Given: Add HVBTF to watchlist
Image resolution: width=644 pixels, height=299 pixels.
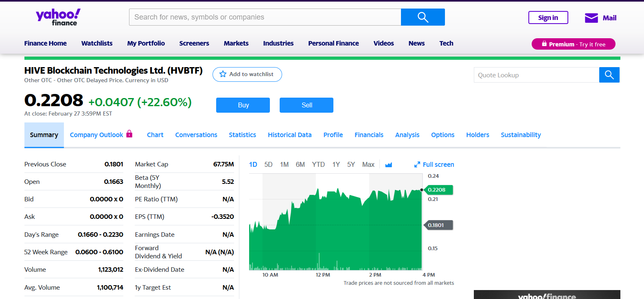Looking at the screenshot, I should click(247, 74).
